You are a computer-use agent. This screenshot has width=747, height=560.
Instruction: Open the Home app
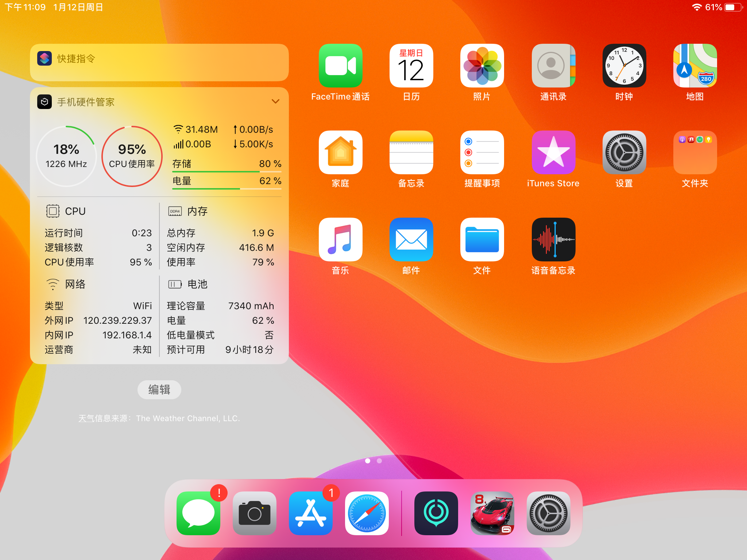[340, 152]
